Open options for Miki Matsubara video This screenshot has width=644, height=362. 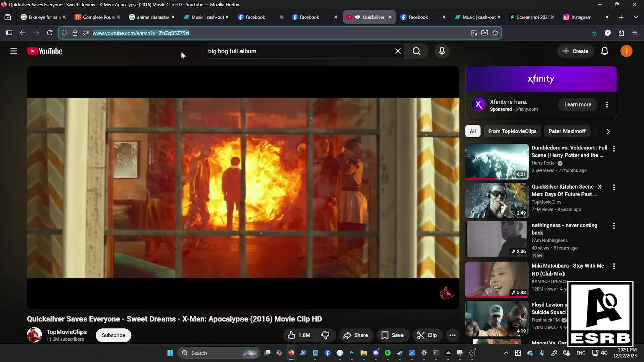coord(614,267)
